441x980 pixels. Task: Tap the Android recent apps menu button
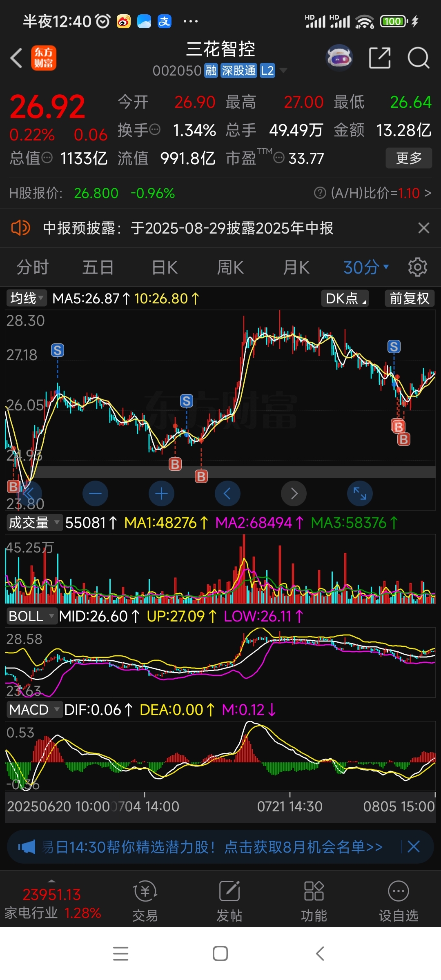121,953
